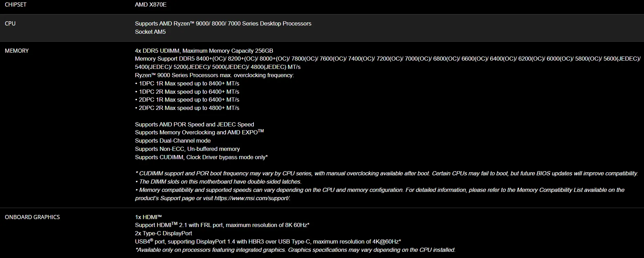Click the AMD X870E chipset value
644x258 pixels.
coord(150,4)
